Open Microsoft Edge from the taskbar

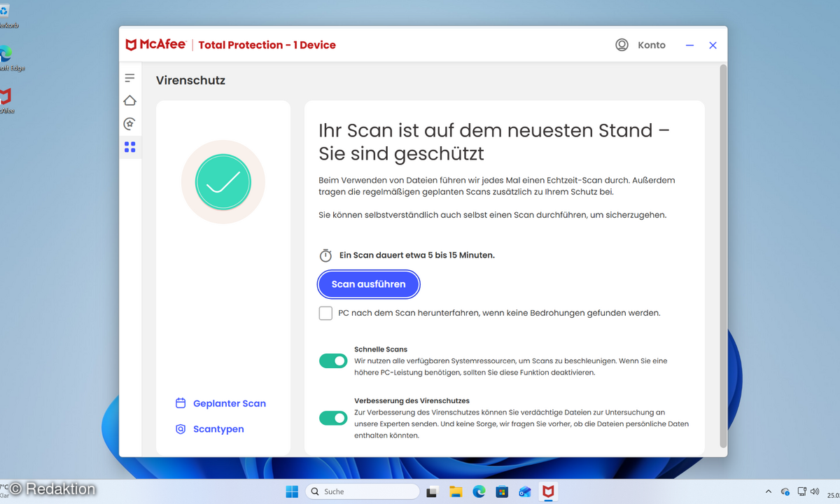pos(479,491)
